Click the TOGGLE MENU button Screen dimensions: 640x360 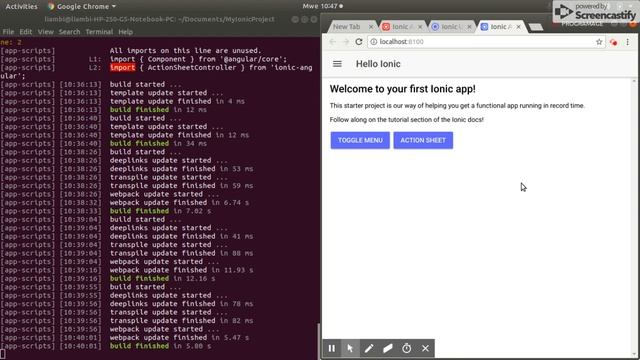(360, 140)
